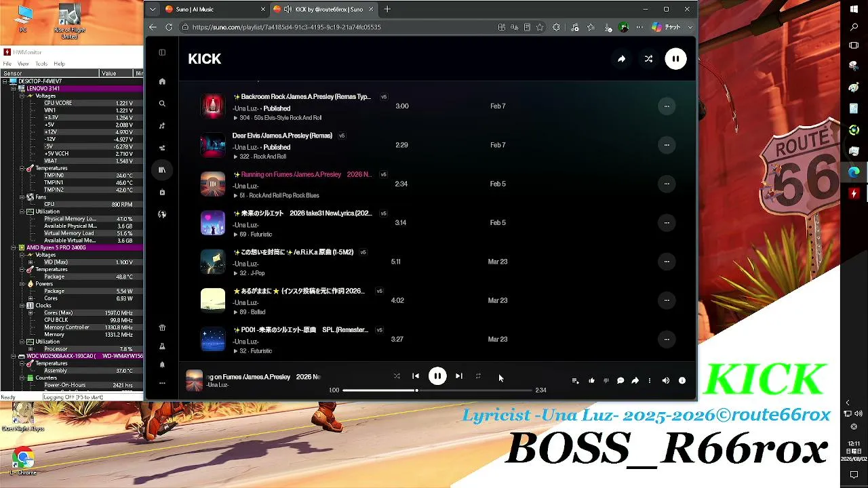Viewport: 868px width, 488px height.
Task: Toggle the Suno sidebar panel icon
Action: click(x=162, y=53)
